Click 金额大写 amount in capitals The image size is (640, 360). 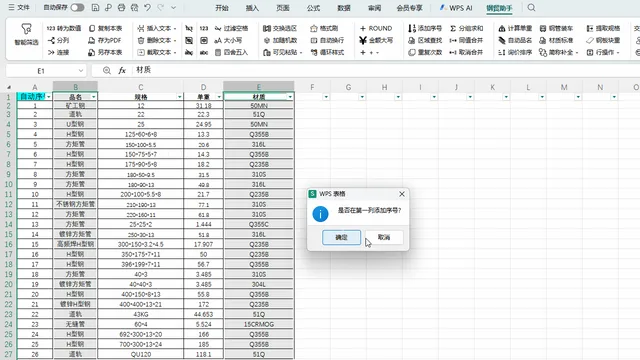coord(376,40)
